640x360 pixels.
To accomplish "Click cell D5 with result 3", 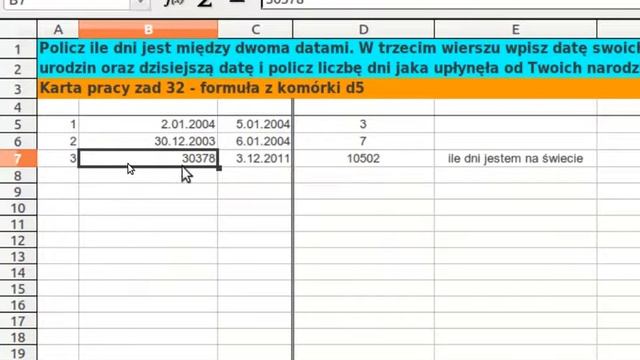I will (x=364, y=124).
